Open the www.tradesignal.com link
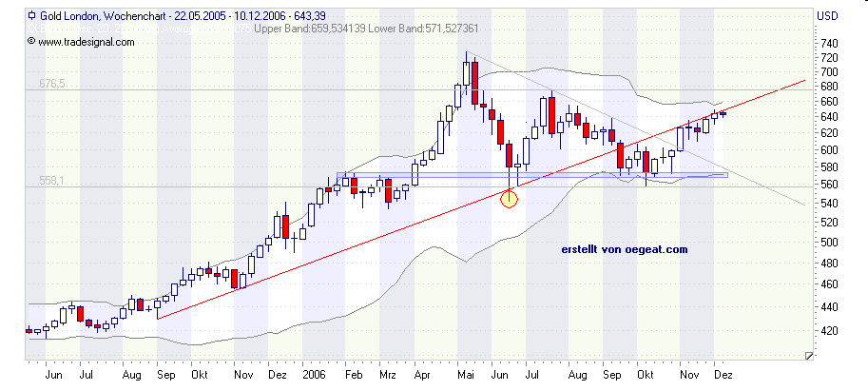This screenshot has height=391, width=868. (x=86, y=42)
